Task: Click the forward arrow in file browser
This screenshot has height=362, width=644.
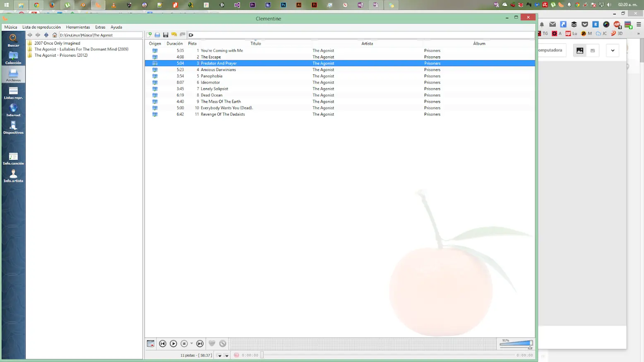Action: point(38,35)
